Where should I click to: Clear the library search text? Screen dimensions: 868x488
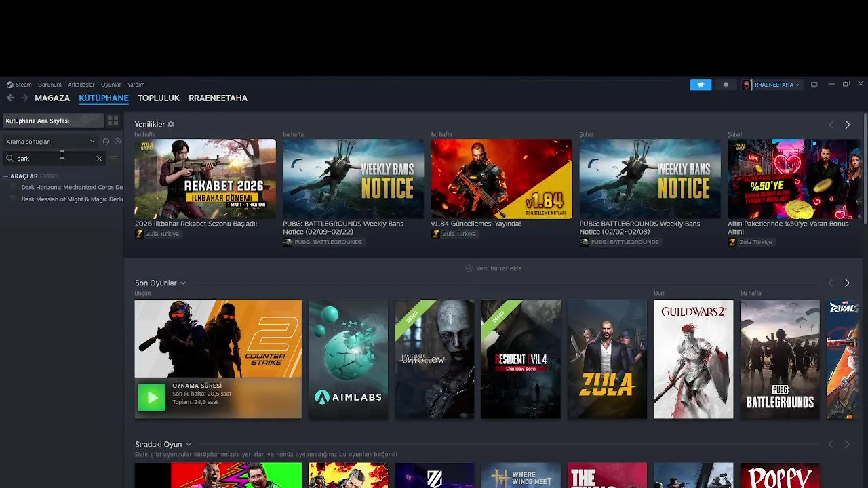(99, 159)
